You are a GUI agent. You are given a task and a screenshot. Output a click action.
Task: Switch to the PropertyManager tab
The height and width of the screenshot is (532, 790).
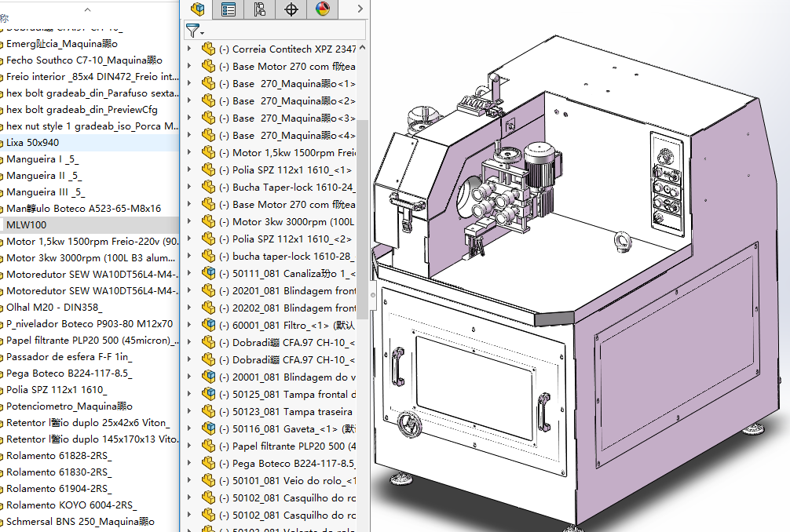point(229,9)
